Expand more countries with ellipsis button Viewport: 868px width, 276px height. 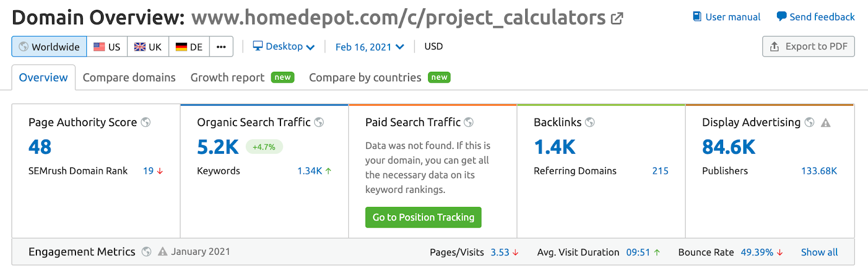point(221,47)
